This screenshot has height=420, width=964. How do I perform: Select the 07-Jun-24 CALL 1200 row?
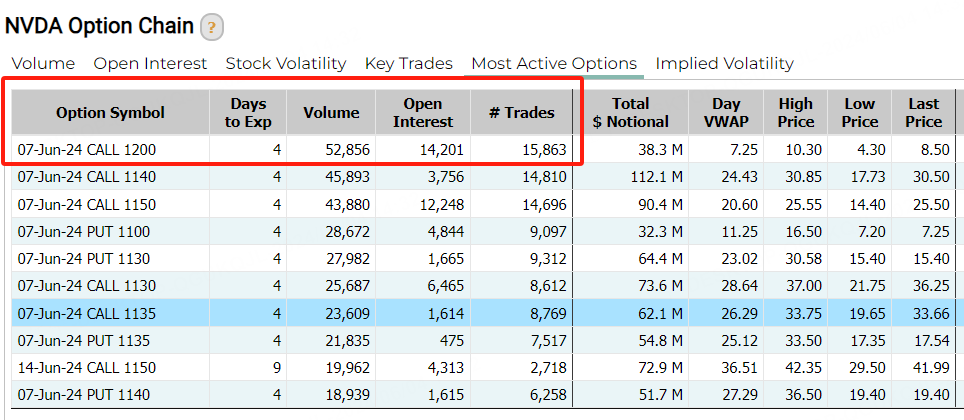[483, 149]
